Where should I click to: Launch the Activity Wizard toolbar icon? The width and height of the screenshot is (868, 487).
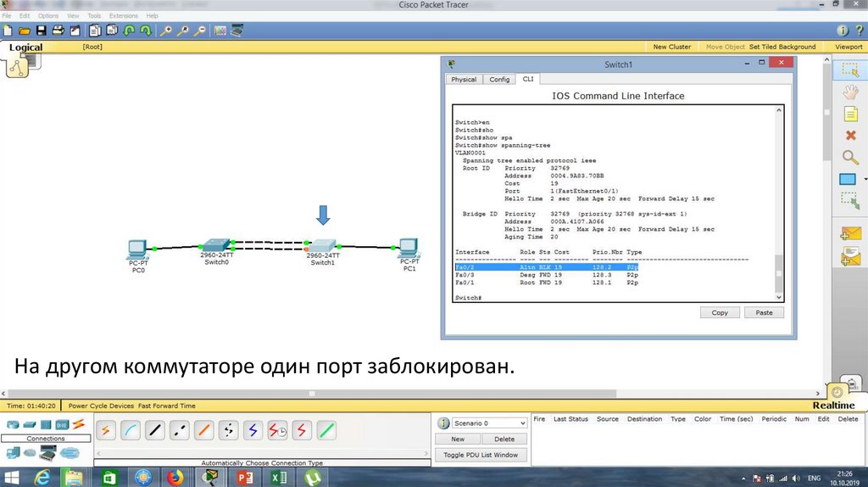[75, 31]
